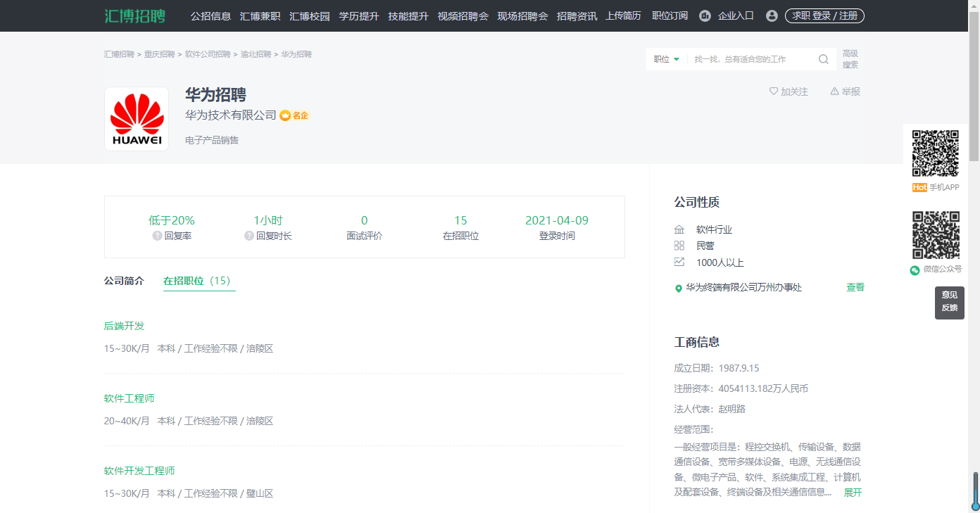Click the 2021-04-09 登录时间 value
980x513 pixels.
coord(557,220)
